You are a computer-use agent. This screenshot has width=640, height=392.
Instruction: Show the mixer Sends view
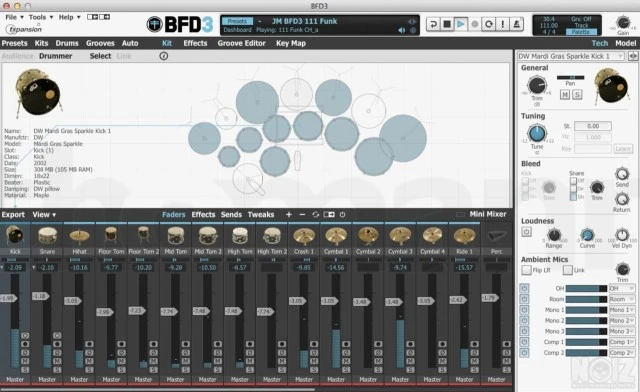point(231,214)
